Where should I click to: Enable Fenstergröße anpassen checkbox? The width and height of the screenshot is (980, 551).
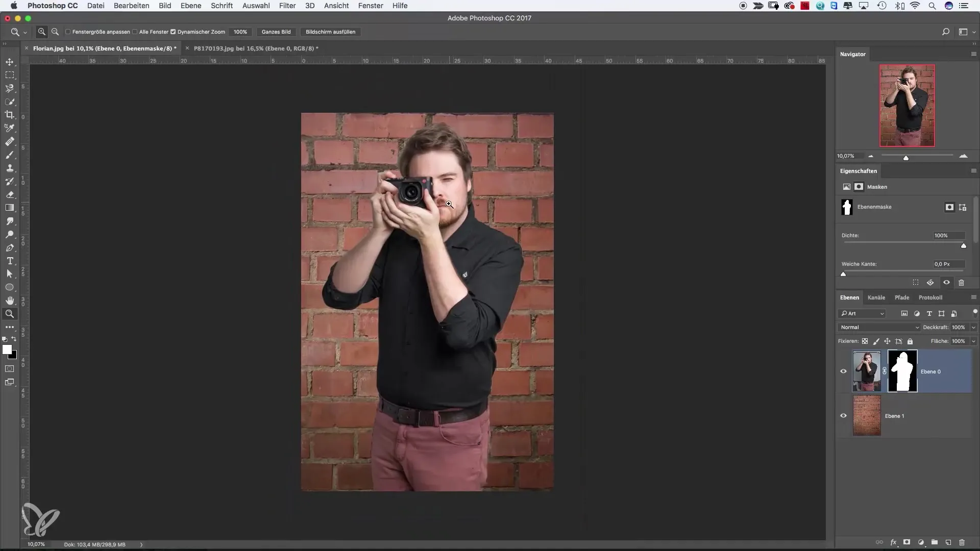[68, 32]
